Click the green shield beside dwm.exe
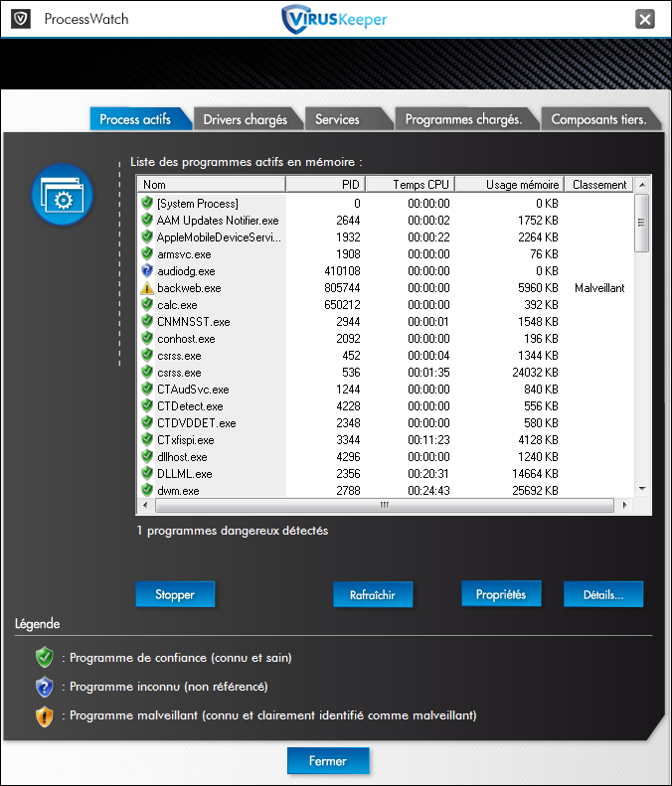672x786 pixels. [x=147, y=491]
